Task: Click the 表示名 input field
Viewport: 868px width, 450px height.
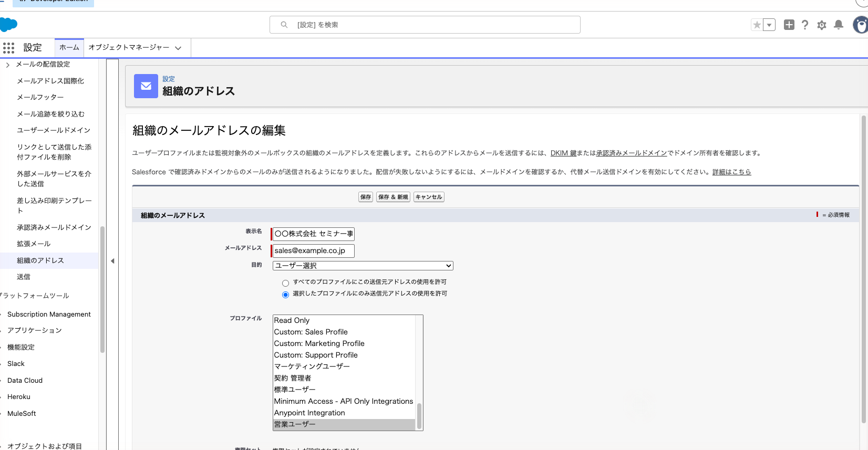Action: coord(313,234)
